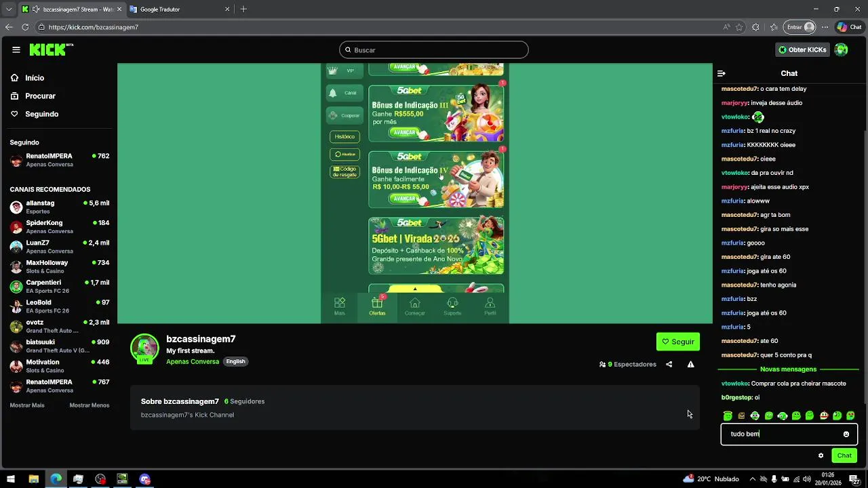Open browser extensions puzzle icon
868x488 pixels.
[x=755, y=27]
